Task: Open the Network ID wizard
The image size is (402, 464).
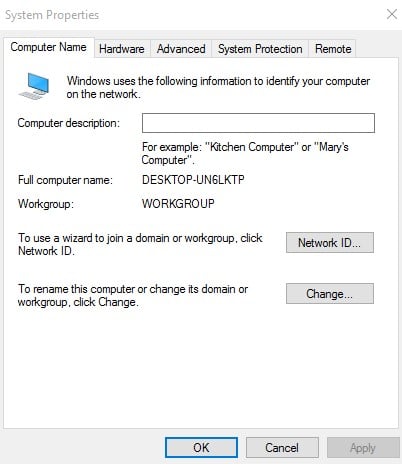Action: pos(330,243)
